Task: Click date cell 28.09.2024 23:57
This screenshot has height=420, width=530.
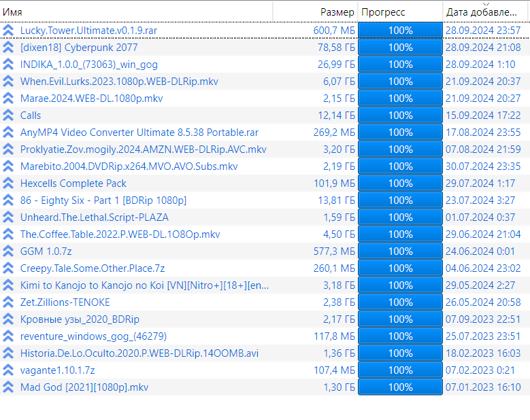Action: tap(483, 31)
